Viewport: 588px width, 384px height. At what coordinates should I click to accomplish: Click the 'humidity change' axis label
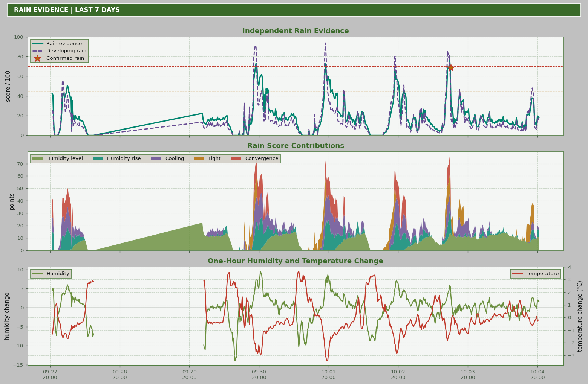coord(7,316)
